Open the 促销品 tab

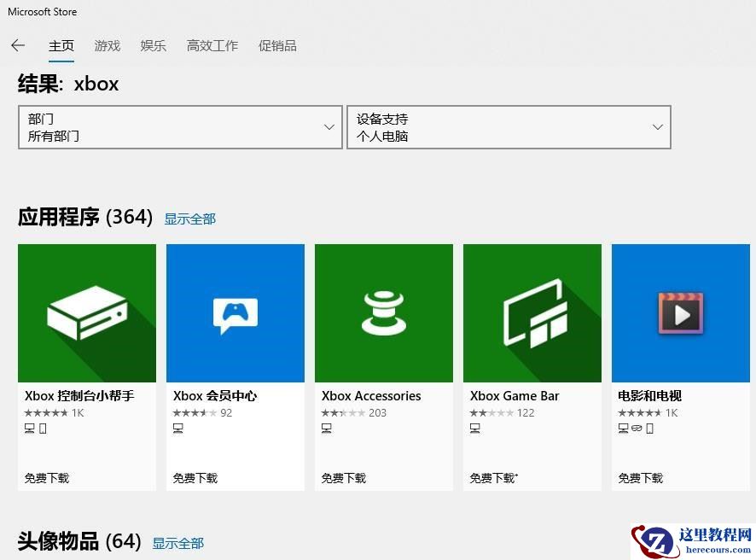(277, 46)
